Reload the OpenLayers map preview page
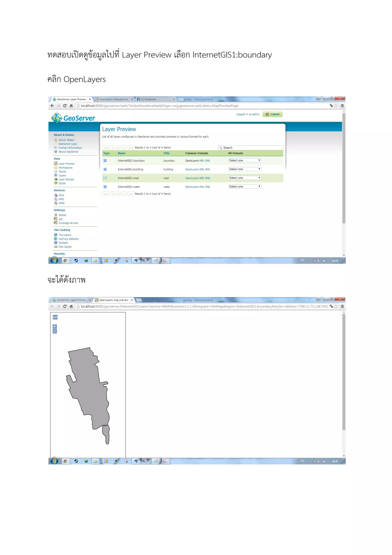 pos(65,306)
